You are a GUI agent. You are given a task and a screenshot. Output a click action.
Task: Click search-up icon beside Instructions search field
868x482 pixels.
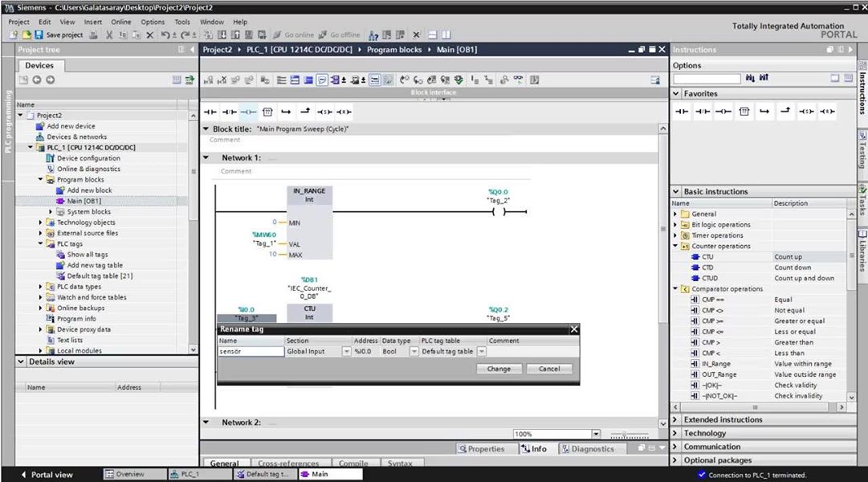pos(764,78)
